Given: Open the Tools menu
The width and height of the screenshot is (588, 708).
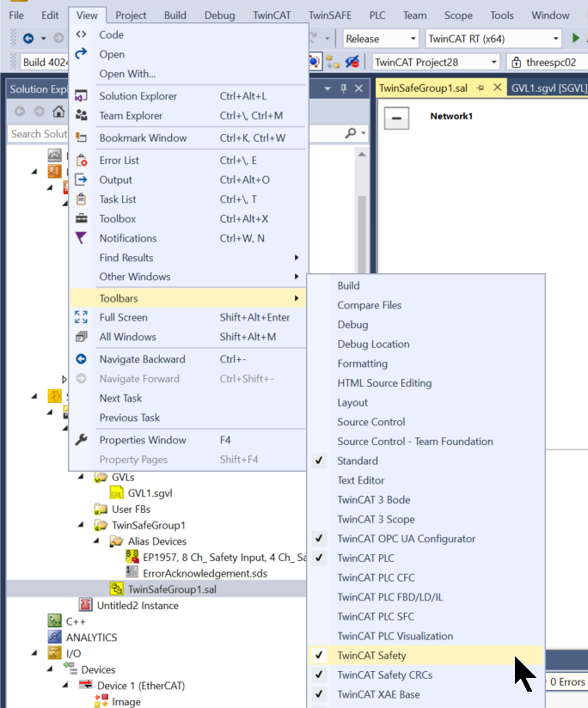Looking at the screenshot, I should (502, 15).
